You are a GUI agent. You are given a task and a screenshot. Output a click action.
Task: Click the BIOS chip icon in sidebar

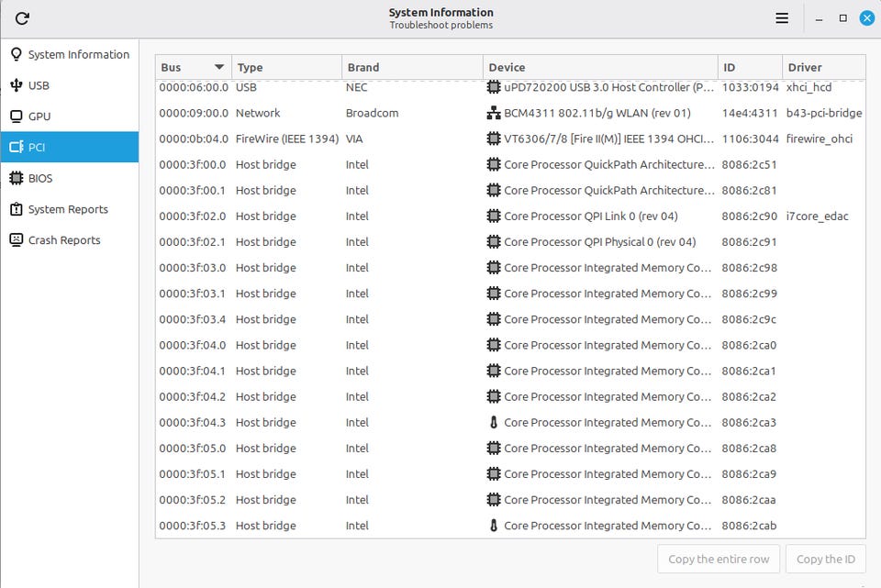16,178
